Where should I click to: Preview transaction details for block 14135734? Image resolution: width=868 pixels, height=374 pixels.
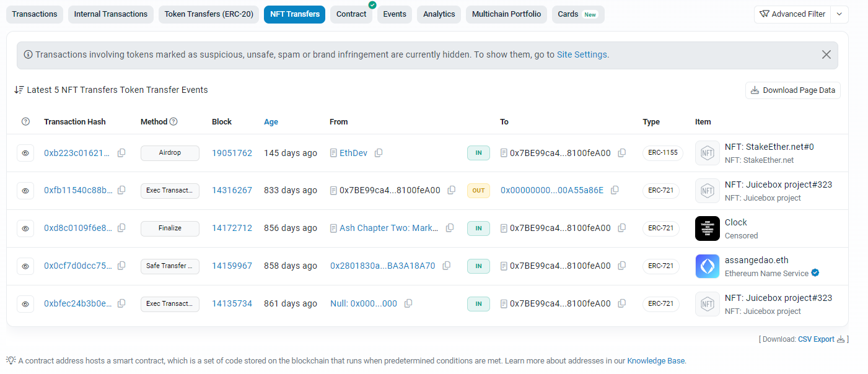[x=25, y=304]
